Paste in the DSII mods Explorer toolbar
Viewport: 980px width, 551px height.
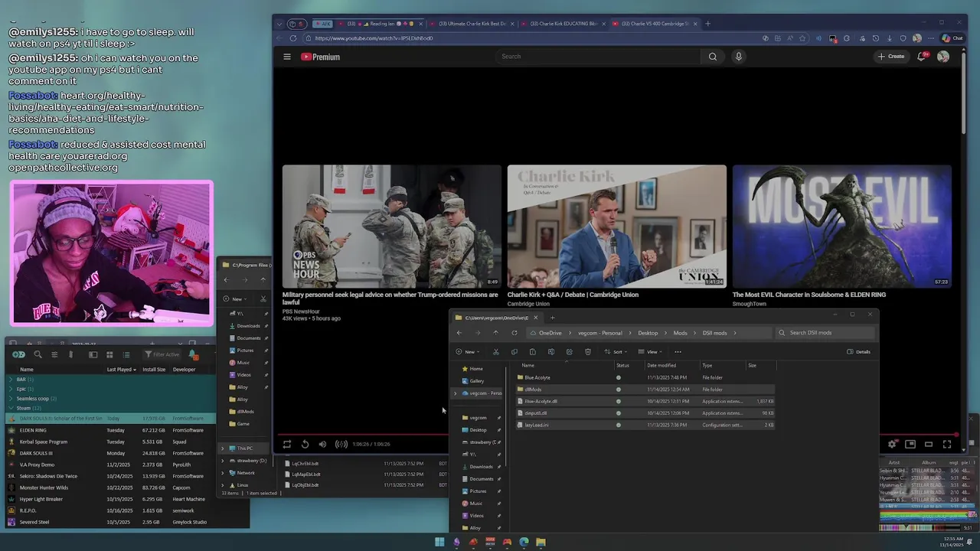point(533,352)
